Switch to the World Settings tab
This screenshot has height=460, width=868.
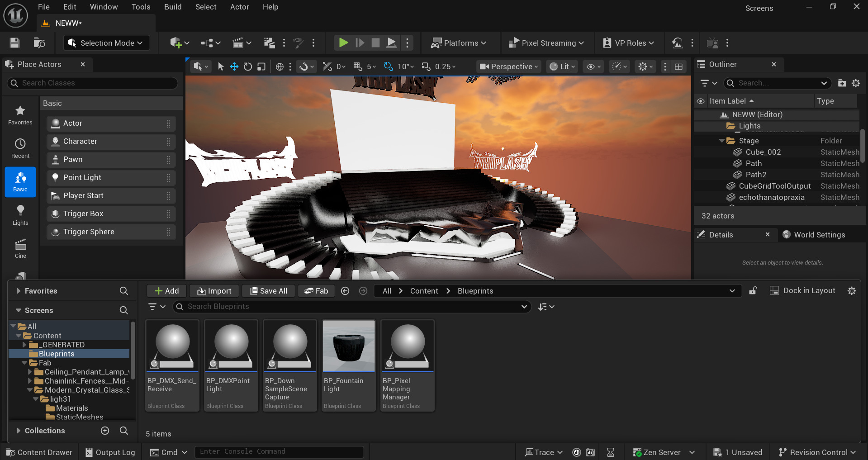814,235
